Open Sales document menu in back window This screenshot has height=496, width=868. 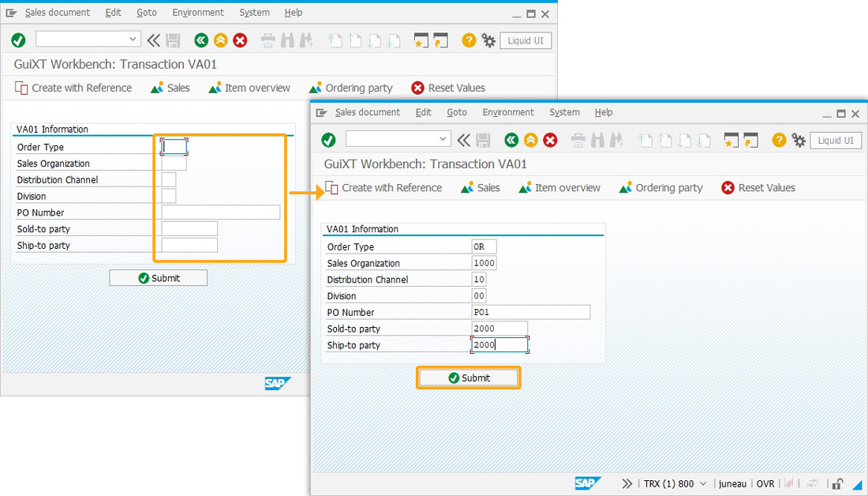(x=58, y=12)
